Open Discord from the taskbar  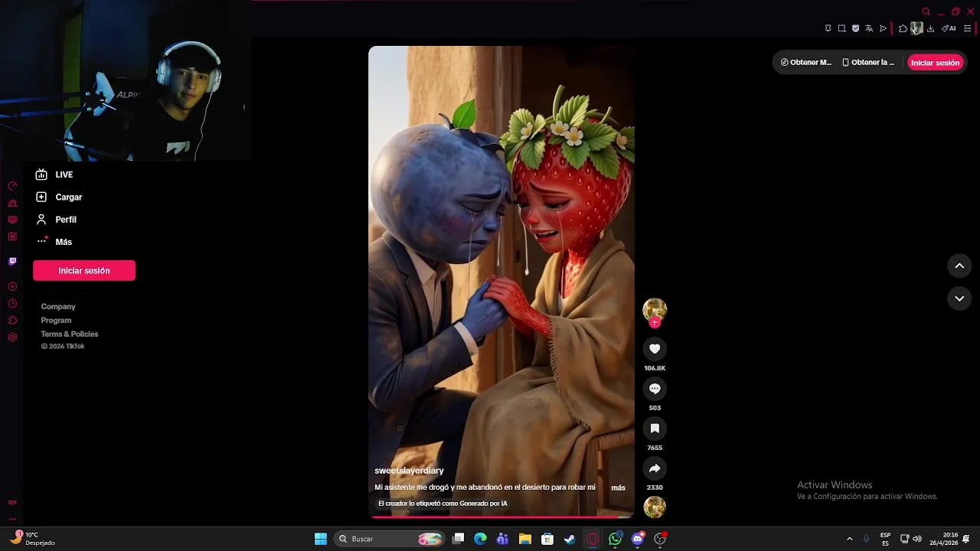coord(638,539)
